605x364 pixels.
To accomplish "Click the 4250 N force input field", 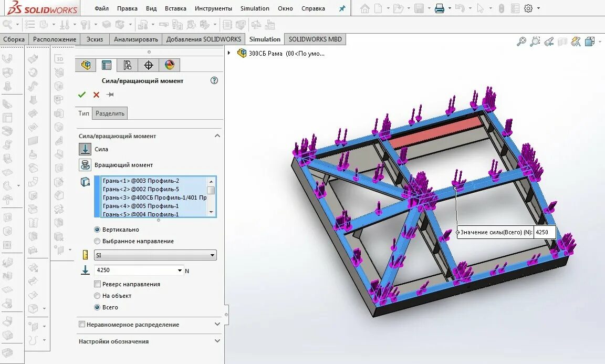I will pos(135,270).
